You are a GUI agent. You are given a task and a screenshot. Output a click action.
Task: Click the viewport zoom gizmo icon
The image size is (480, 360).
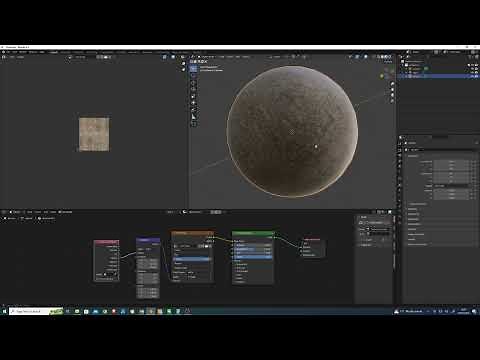[x=392, y=84]
